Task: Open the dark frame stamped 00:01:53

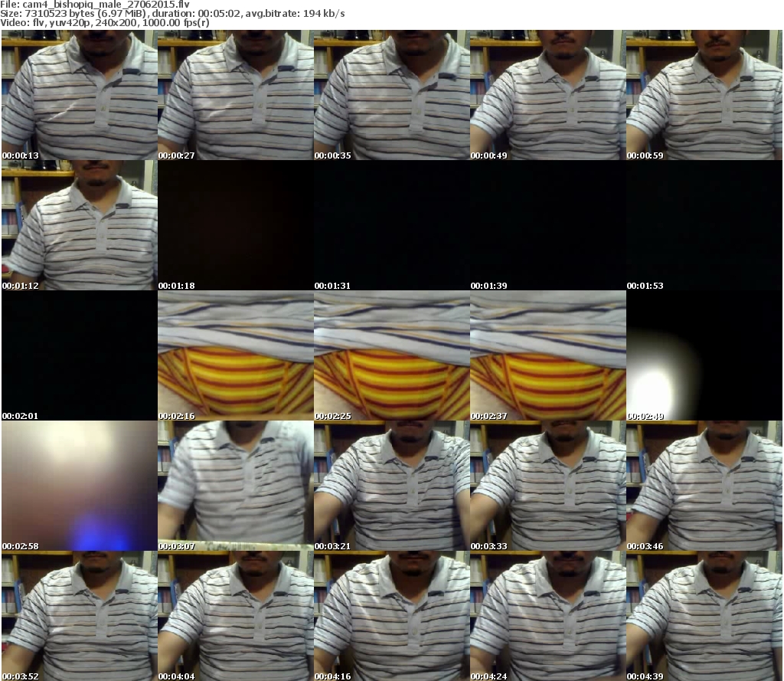Action: click(704, 225)
